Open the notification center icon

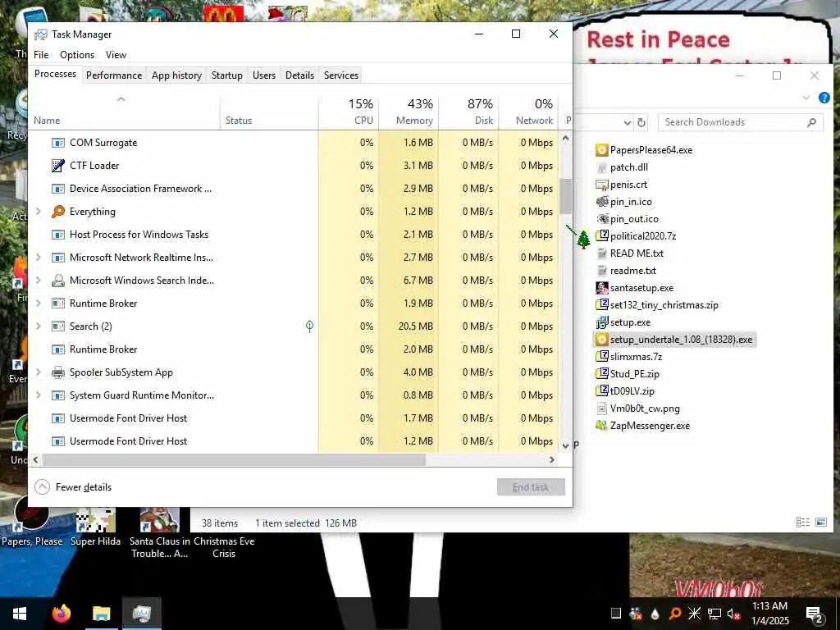815,614
